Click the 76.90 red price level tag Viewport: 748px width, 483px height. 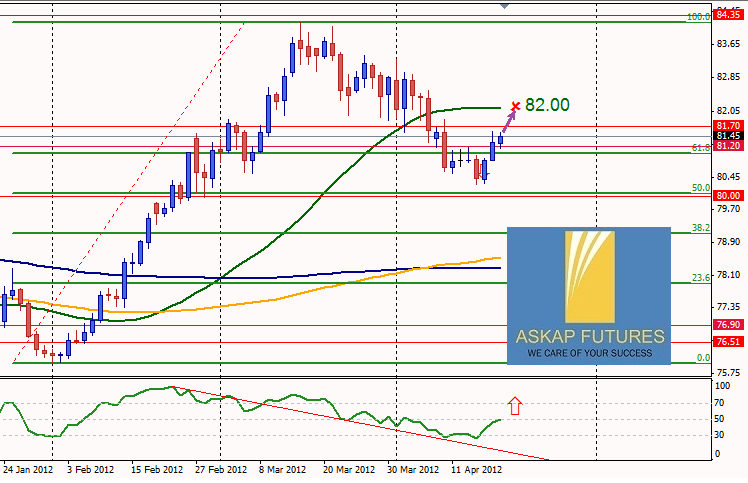(728, 325)
